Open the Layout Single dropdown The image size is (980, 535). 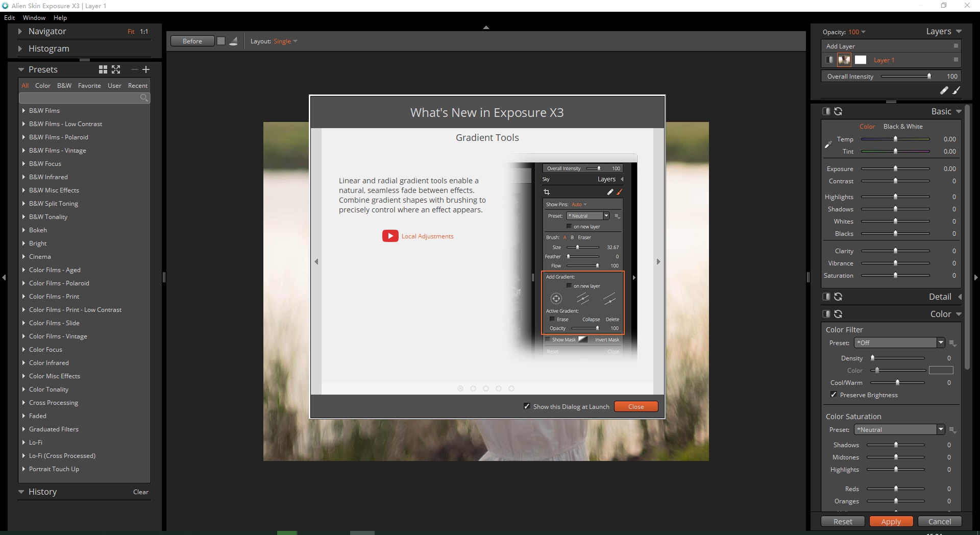(285, 41)
